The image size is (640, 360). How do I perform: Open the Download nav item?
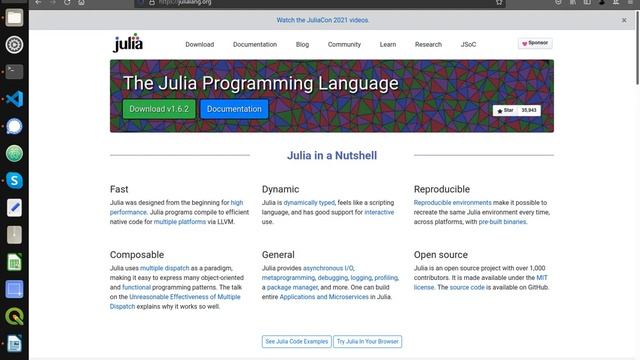point(200,44)
